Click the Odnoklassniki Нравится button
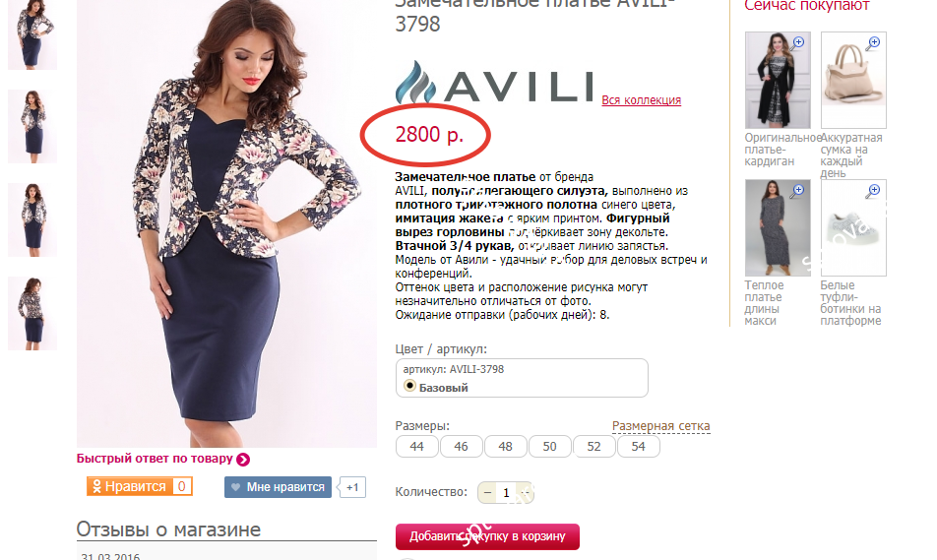Viewport: 937px width, 560px height. pyautogui.click(x=139, y=486)
